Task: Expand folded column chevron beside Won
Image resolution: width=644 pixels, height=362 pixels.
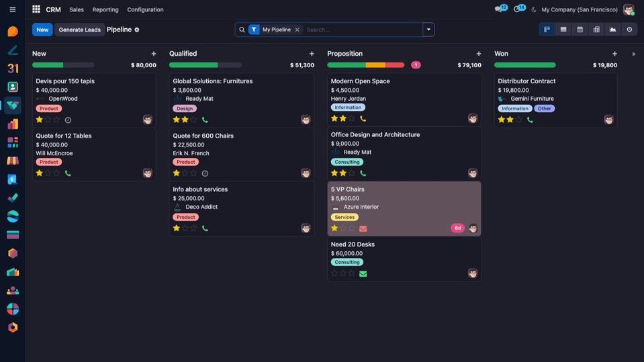Action: pos(634,54)
